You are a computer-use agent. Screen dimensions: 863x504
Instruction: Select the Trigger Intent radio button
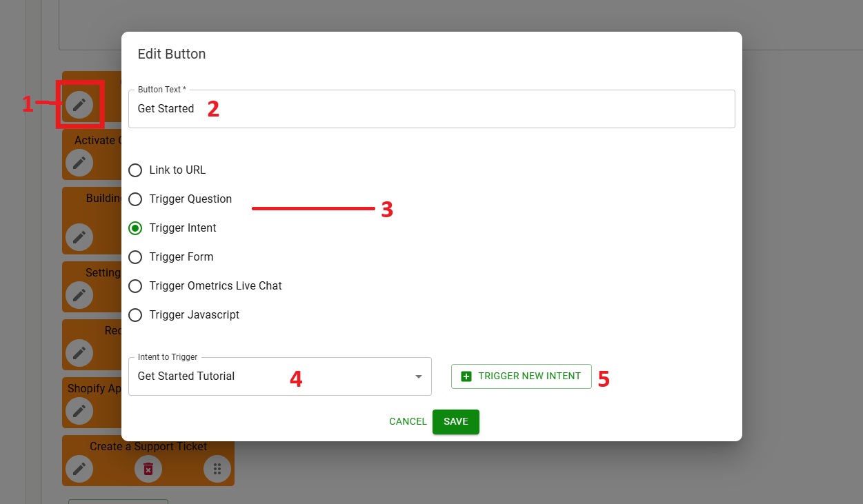click(136, 228)
